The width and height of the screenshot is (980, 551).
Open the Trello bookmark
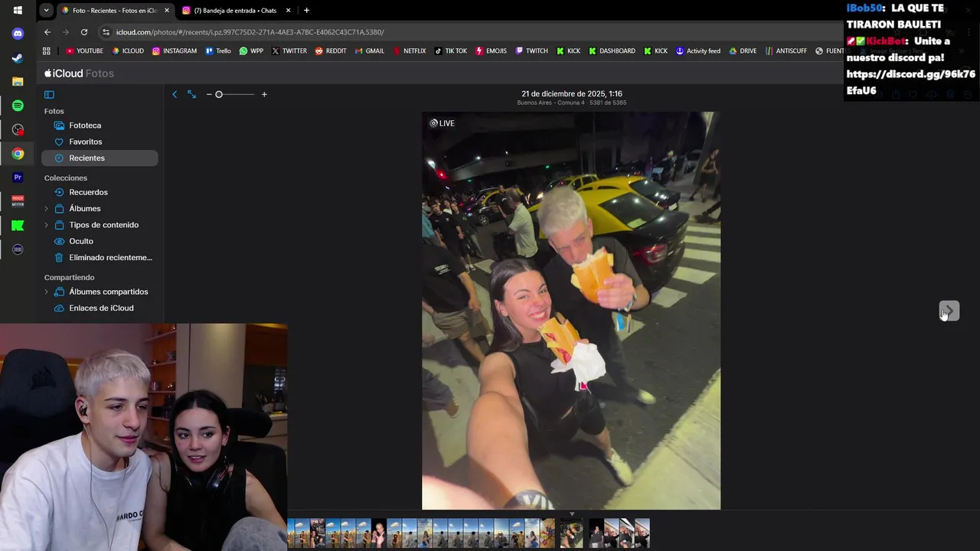[x=217, y=51]
